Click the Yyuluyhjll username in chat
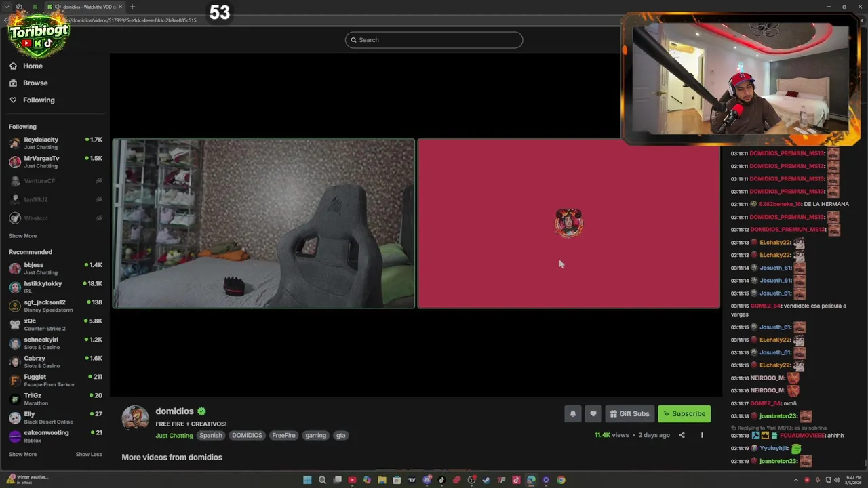 (x=774, y=449)
